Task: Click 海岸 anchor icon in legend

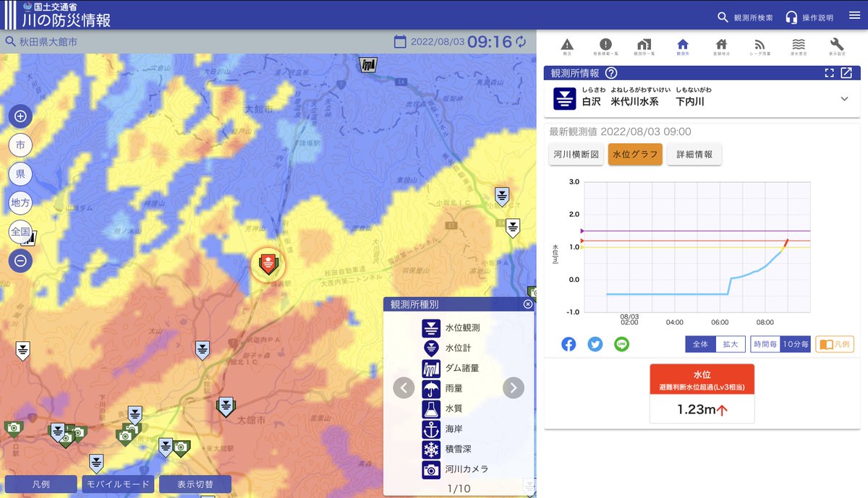Action: [x=431, y=429]
